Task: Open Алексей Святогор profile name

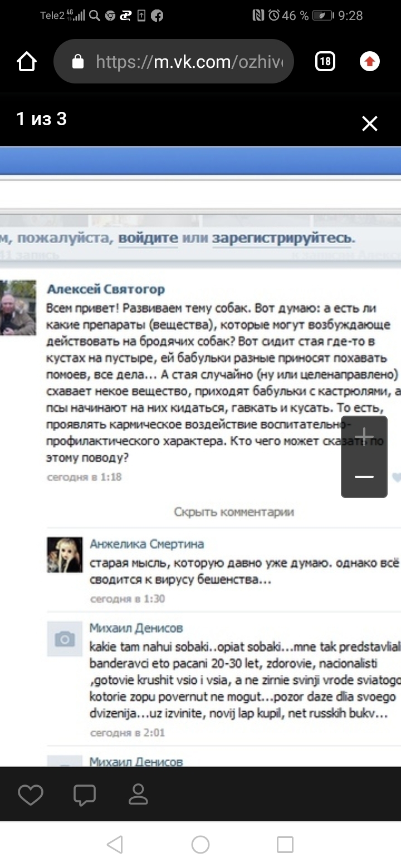Action: click(x=106, y=289)
